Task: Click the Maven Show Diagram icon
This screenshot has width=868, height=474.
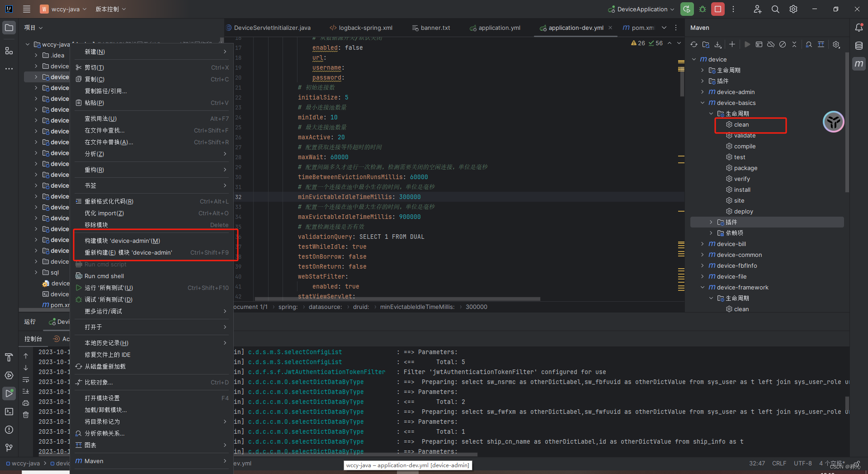Action: point(821,44)
